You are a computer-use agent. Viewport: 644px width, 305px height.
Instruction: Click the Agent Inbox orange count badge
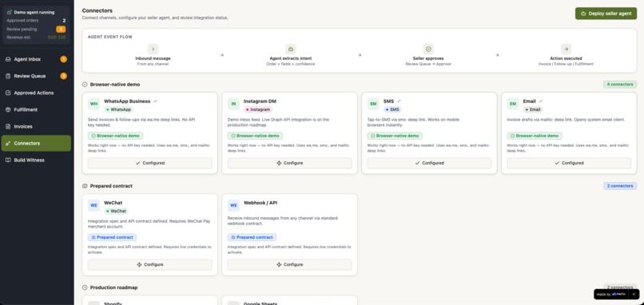63,59
